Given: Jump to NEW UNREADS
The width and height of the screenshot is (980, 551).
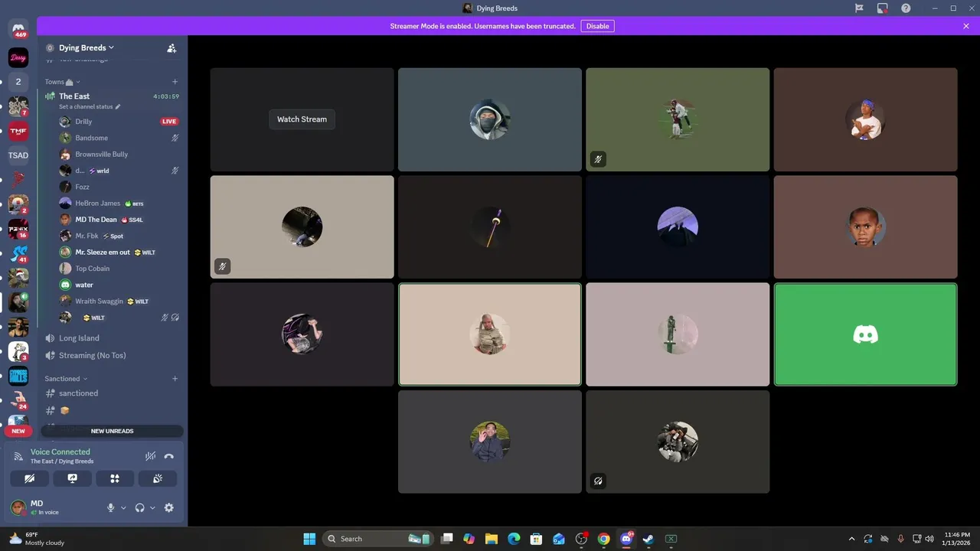Looking at the screenshot, I should pos(113,431).
